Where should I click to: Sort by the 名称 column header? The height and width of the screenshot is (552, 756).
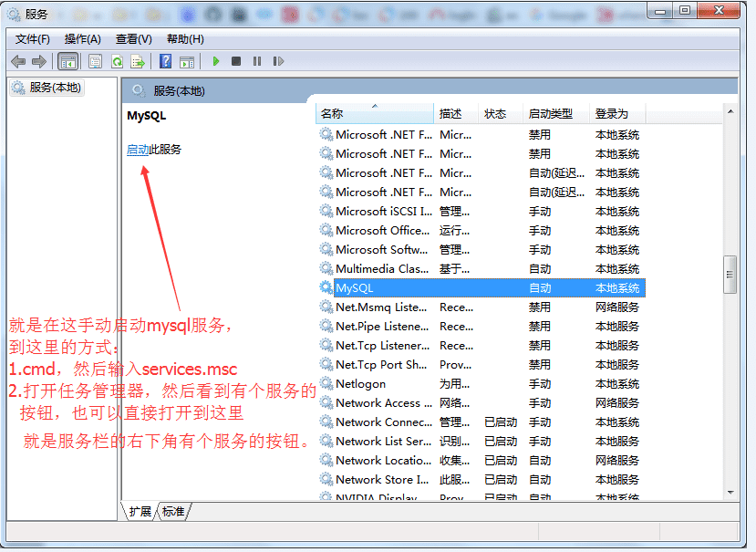pos(375,114)
